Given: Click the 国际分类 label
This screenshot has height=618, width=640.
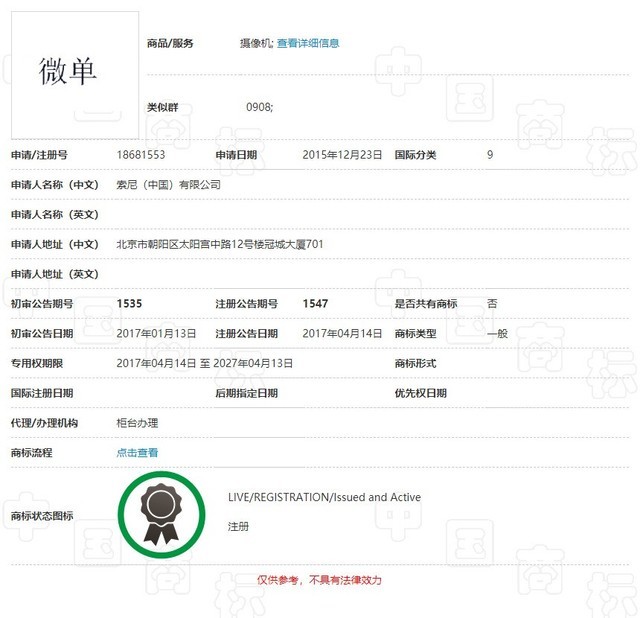Looking at the screenshot, I should (415, 155).
